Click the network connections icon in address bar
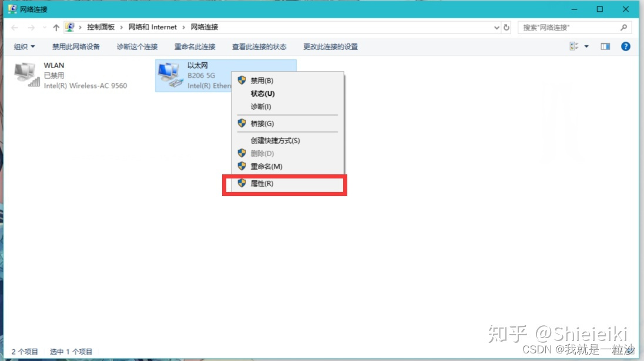Viewport: 644px width, 361px height. tap(71, 27)
